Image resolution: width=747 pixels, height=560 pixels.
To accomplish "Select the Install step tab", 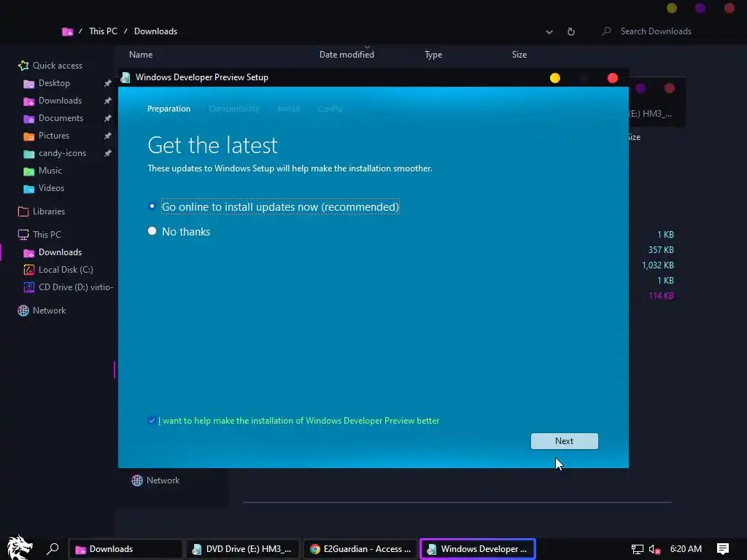I will (288, 109).
